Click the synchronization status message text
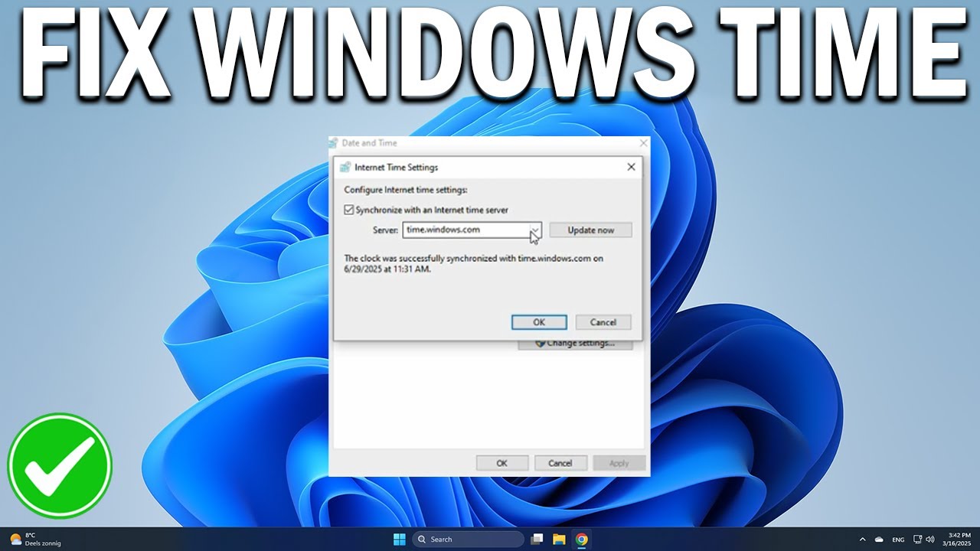980x551 pixels. tap(474, 264)
